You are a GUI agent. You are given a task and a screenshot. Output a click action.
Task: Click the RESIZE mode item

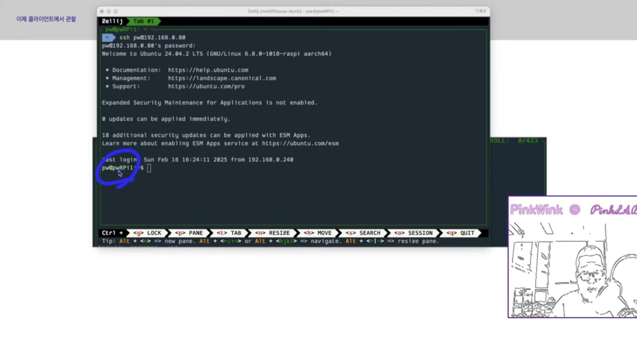click(x=272, y=233)
